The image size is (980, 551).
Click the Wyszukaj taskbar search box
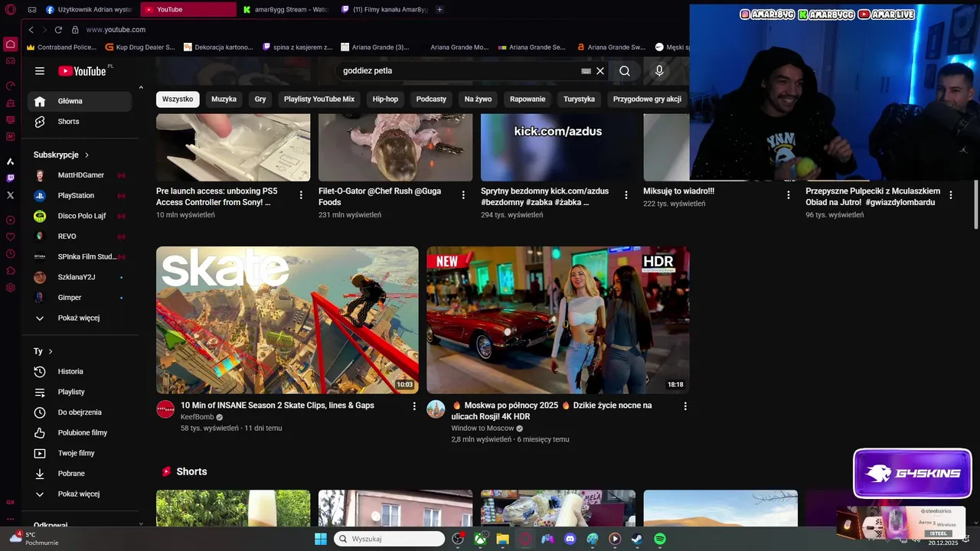click(390, 539)
